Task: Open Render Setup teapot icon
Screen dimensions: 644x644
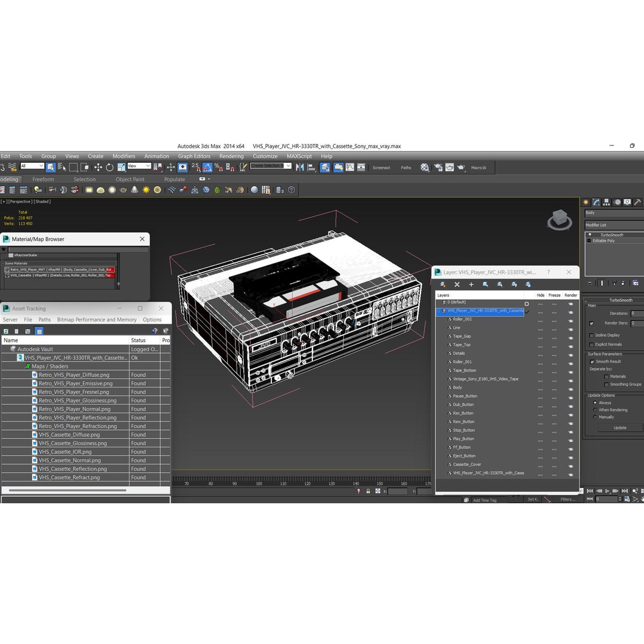Action: point(438,167)
